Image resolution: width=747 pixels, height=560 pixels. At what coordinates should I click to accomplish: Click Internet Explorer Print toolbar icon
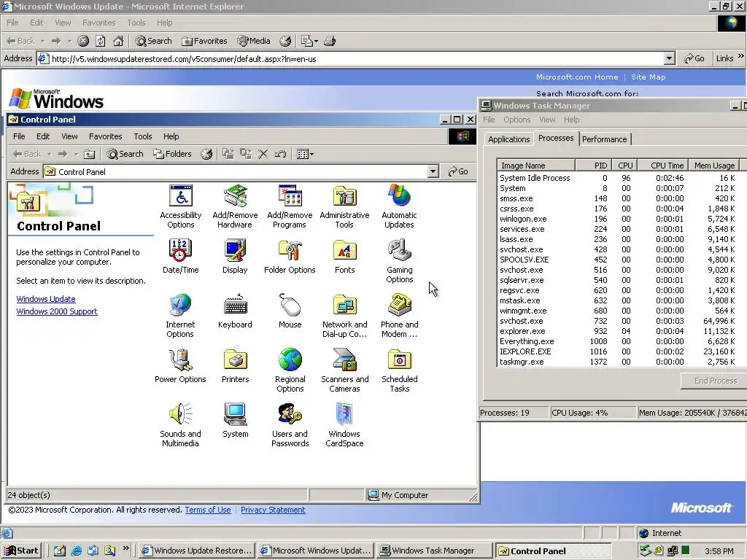pos(330,41)
